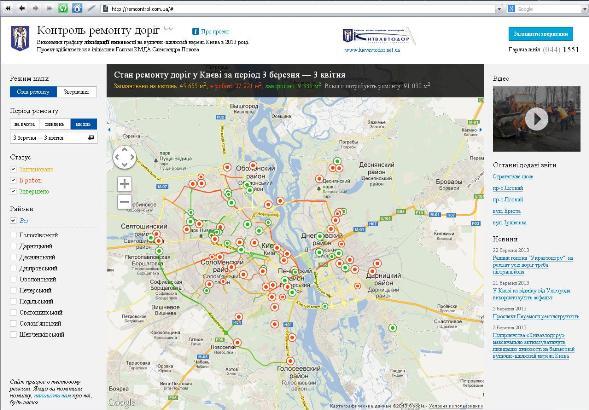Toggle the all-districts checkbox
The width and height of the screenshot is (589, 410).
pyautogui.click(x=14, y=220)
